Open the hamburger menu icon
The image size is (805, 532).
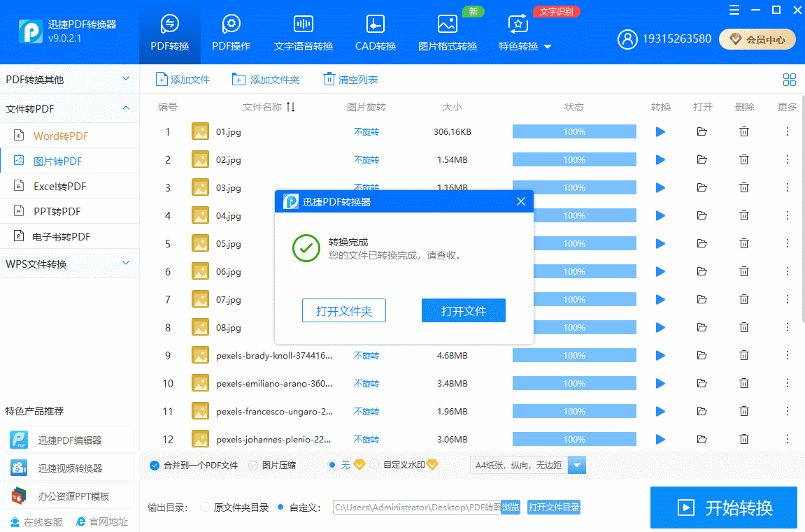(734, 10)
